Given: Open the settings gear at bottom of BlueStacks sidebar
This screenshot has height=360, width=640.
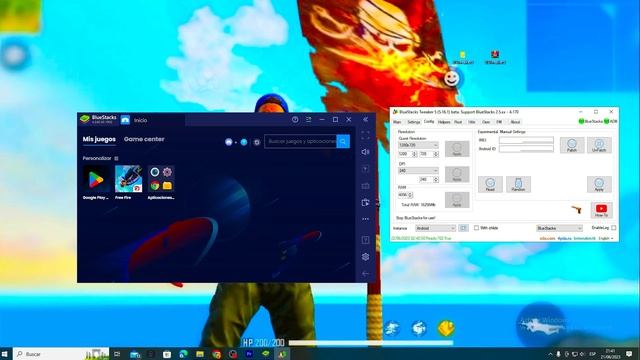Looking at the screenshot, I should tap(365, 257).
